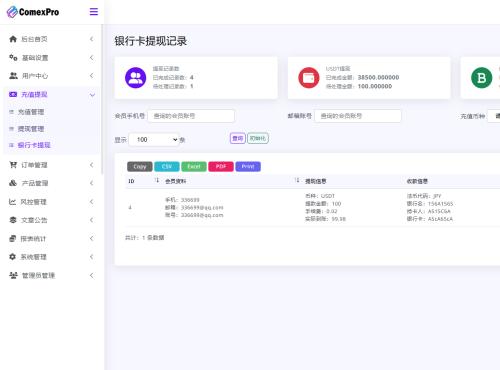Click the 提现信息 column header

315,181
